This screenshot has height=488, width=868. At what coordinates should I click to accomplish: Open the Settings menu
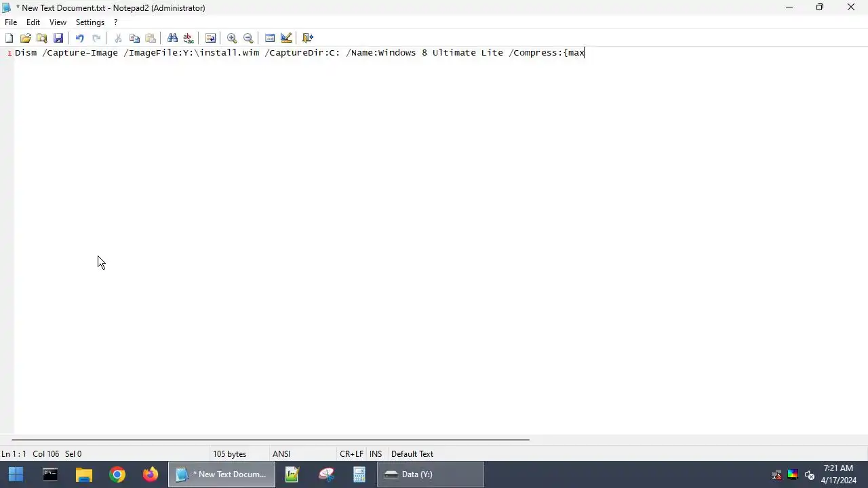(90, 22)
